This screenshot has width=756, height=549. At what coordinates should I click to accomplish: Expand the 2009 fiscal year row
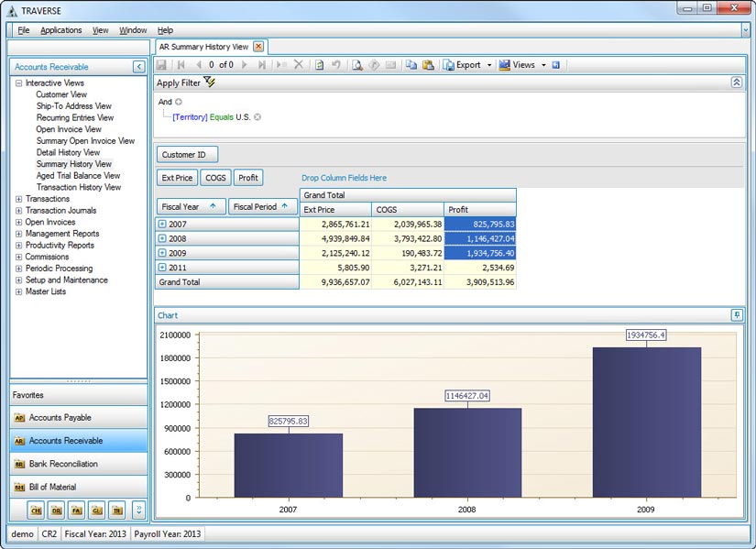point(162,253)
